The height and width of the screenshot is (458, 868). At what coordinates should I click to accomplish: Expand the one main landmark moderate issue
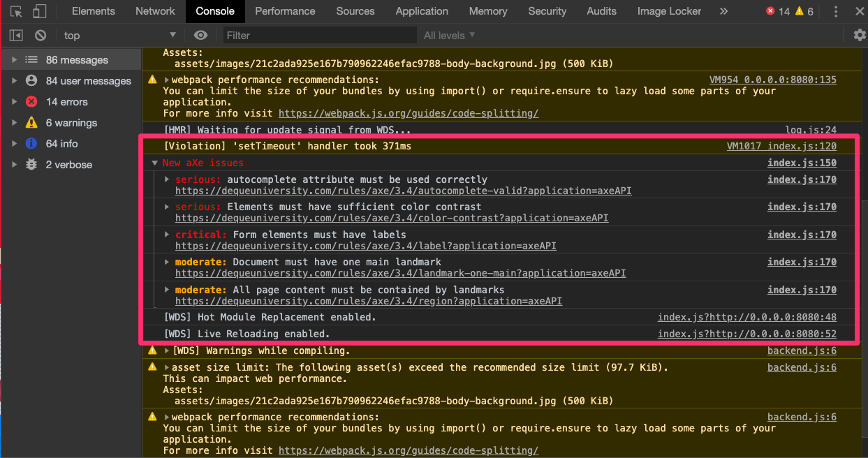(167, 262)
